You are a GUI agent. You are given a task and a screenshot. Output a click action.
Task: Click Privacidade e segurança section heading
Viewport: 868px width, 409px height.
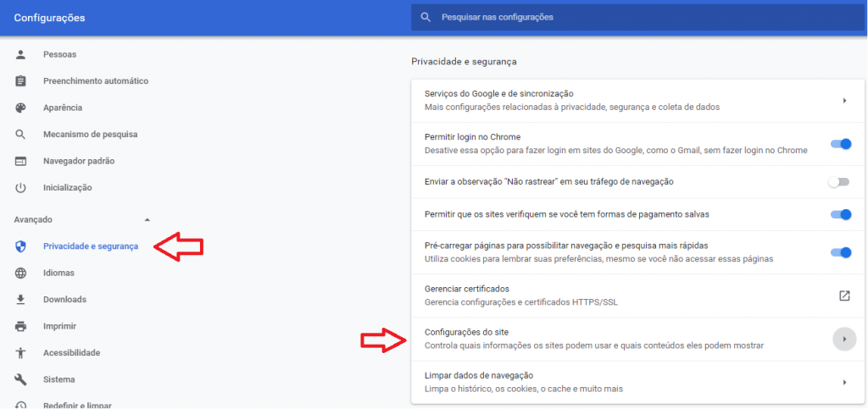(x=464, y=61)
